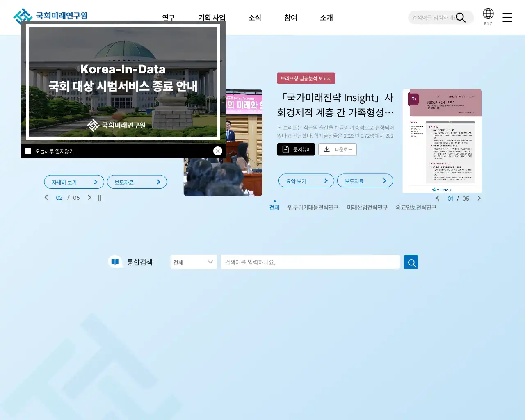Click 요약 보기 button
This screenshot has height=420, width=525.
point(306,181)
